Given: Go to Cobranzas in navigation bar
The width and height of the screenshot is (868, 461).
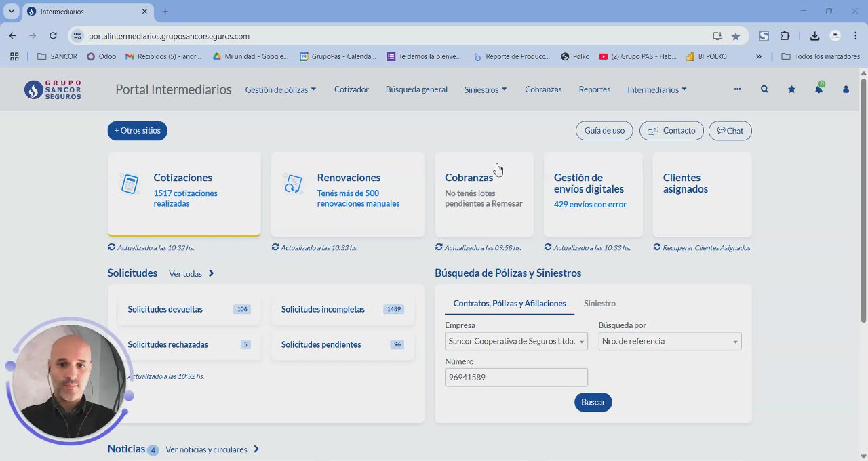Looking at the screenshot, I should [x=543, y=89].
